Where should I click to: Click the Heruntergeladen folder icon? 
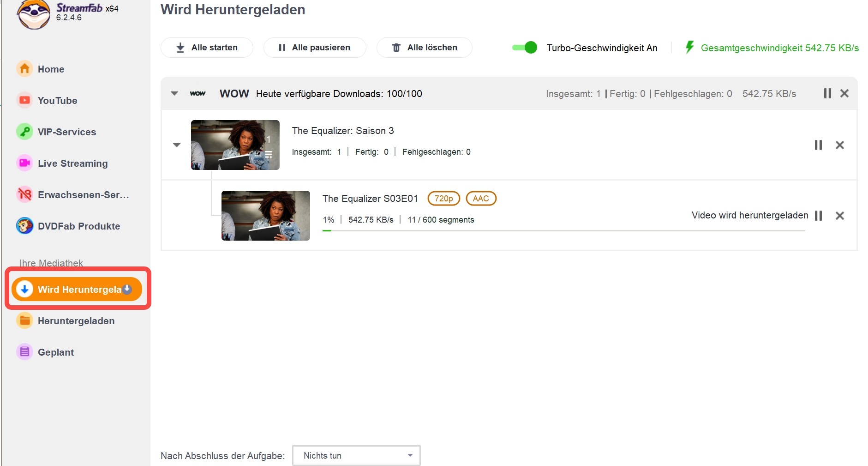pos(25,321)
